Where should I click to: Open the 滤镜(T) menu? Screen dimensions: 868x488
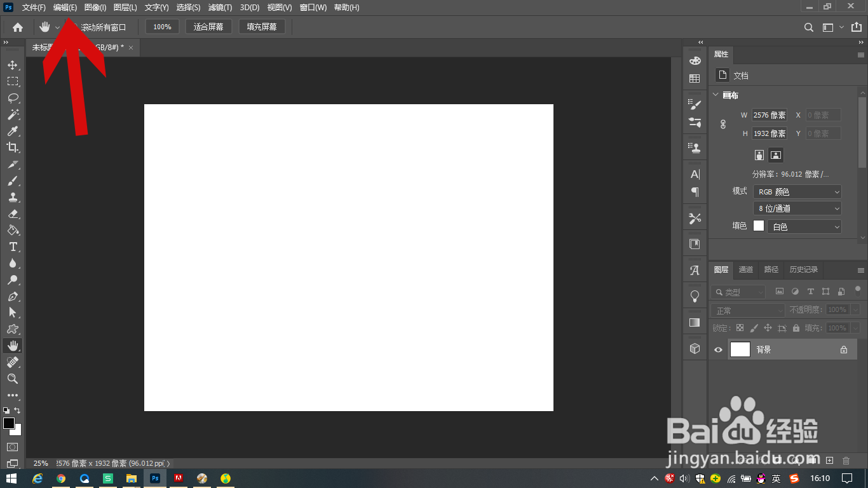(220, 8)
